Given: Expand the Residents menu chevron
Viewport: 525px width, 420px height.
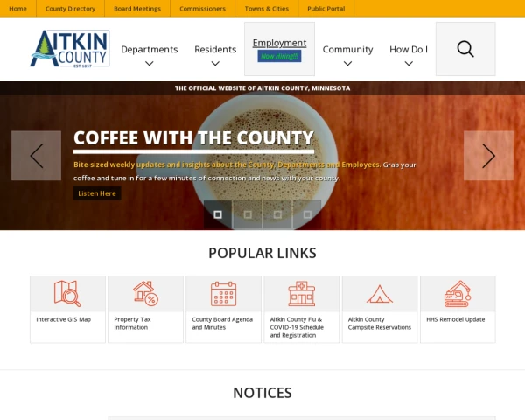Looking at the screenshot, I should pyautogui.click(x=215, y=63).
